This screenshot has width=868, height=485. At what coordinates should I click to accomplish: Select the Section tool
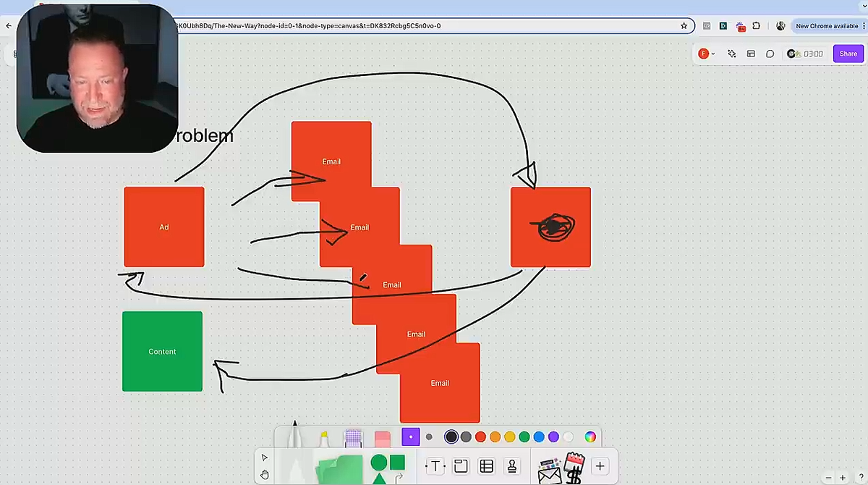click(x=461, y=466)
